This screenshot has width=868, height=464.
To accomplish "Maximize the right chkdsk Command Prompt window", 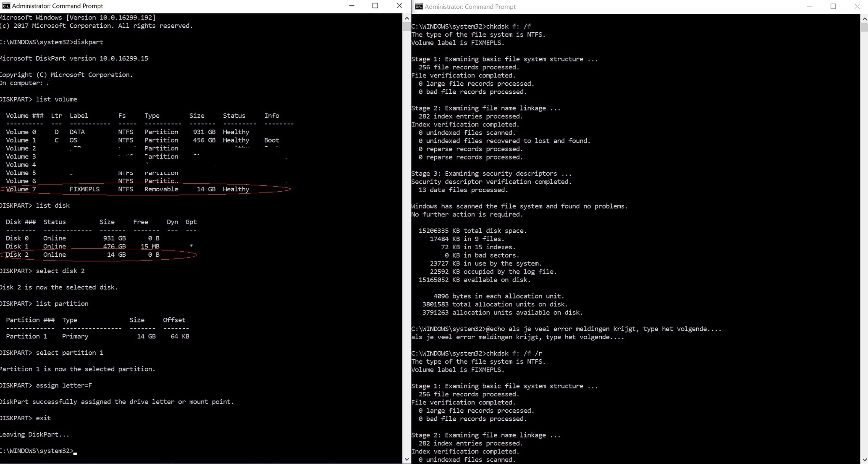I will coord(833,6).
